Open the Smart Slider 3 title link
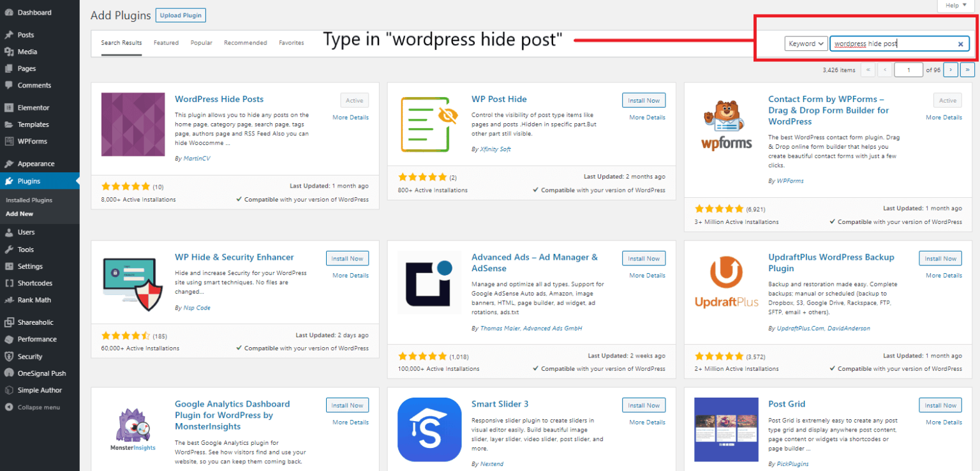 [500, 404]
